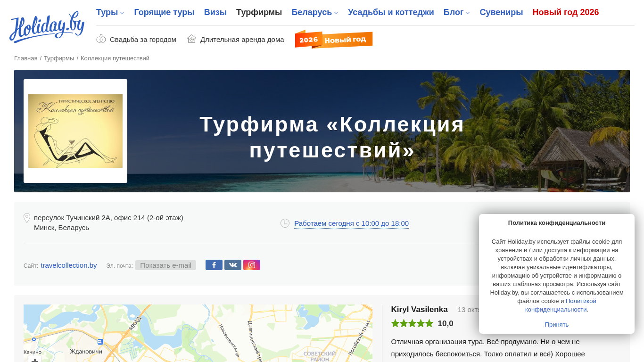Screen dimensions: 644x362
Task: Open the orange 2026 Новый год banner
Action: (x=334, y=39)
